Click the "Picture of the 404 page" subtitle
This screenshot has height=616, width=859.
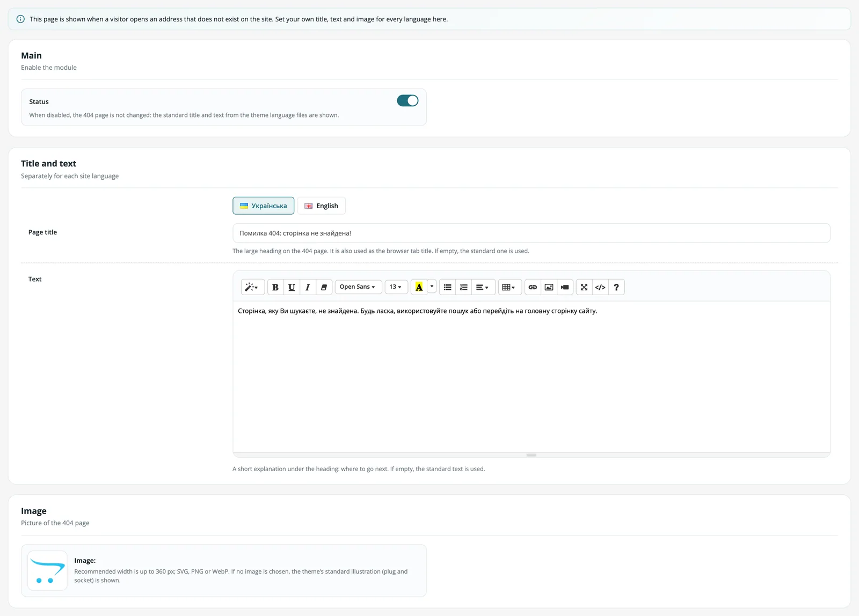point(55,523)
